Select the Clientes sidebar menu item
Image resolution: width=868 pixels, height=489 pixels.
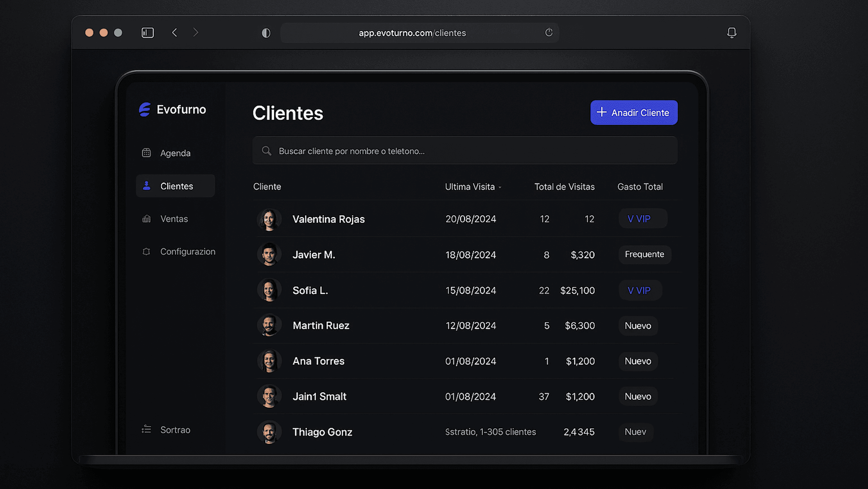[176, 186]
